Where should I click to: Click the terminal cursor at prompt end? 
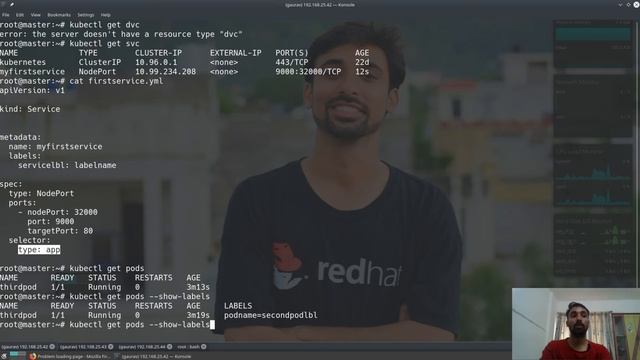point(212,324)
